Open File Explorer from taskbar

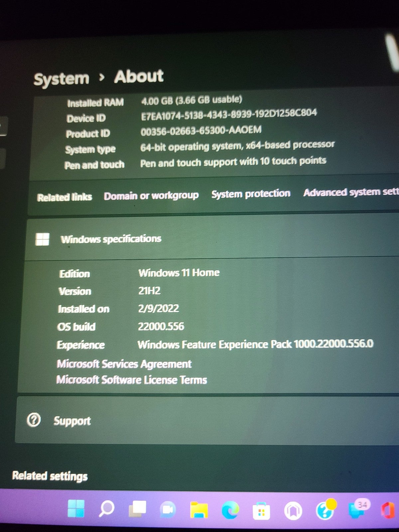[199, 510]
